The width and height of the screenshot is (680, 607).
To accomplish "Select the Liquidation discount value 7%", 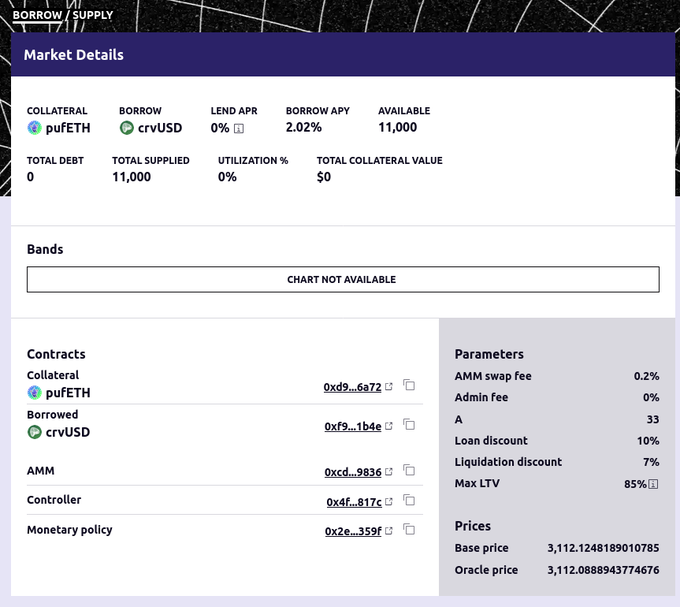I will tap(651, 462).
